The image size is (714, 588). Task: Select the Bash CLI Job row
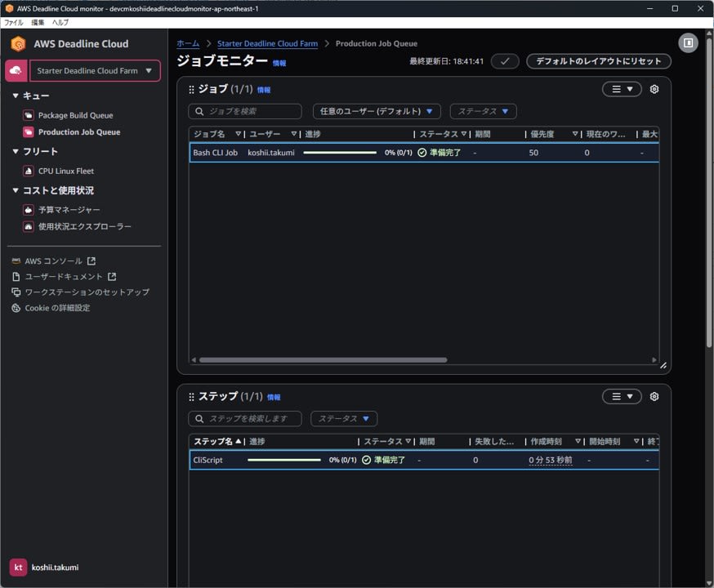click(x=424, y=153)
